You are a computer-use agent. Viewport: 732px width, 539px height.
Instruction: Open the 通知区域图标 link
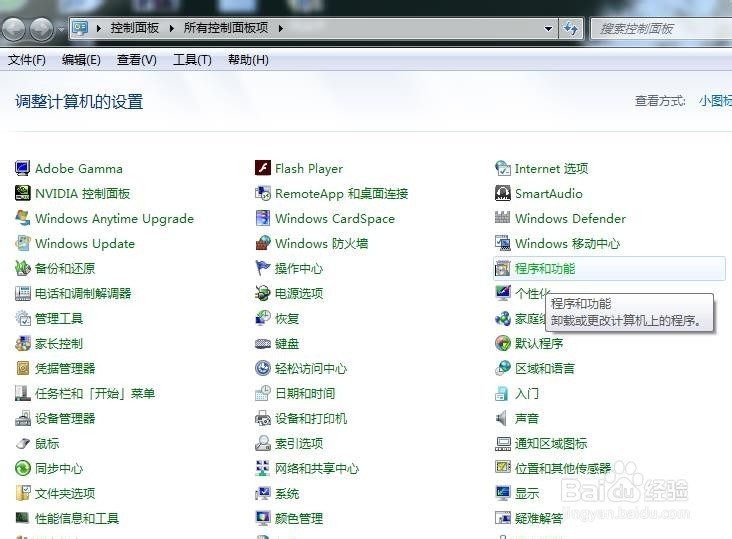click(551, 443)
